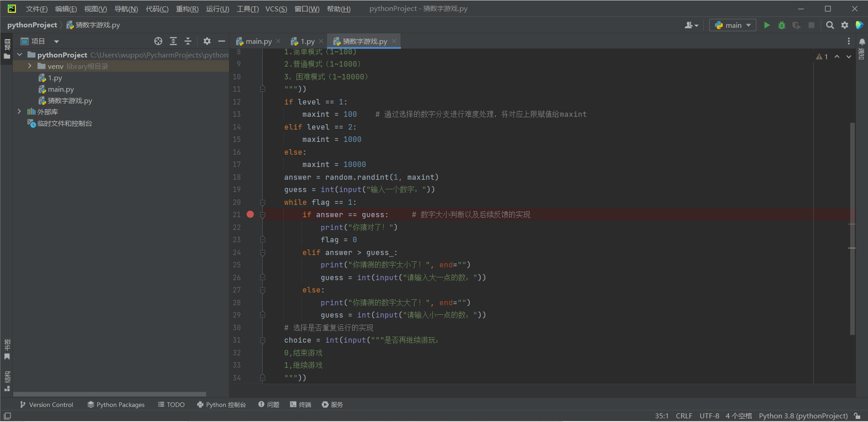This screenshot has width=868, height=422.
Task: Open Project panel options gear
Action: pos(207,41)
